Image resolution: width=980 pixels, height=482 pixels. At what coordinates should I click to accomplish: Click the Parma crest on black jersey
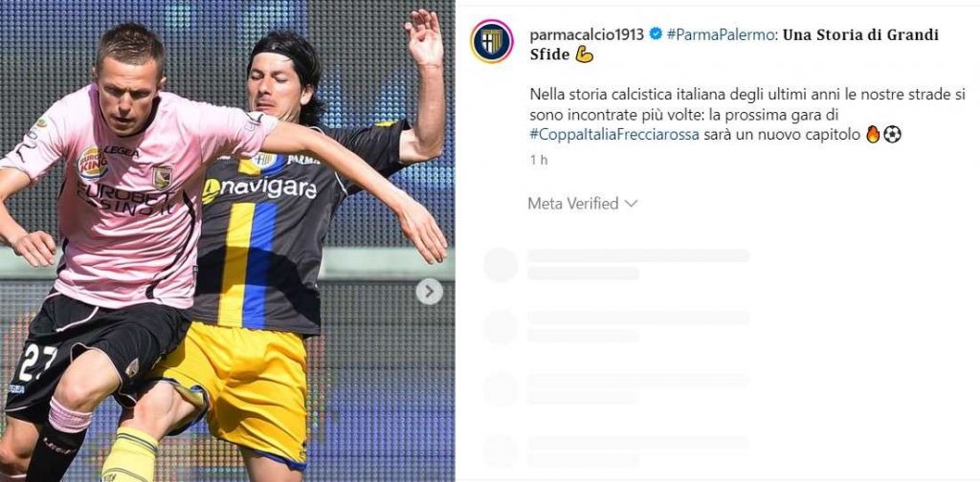click(x=265, y=160)
